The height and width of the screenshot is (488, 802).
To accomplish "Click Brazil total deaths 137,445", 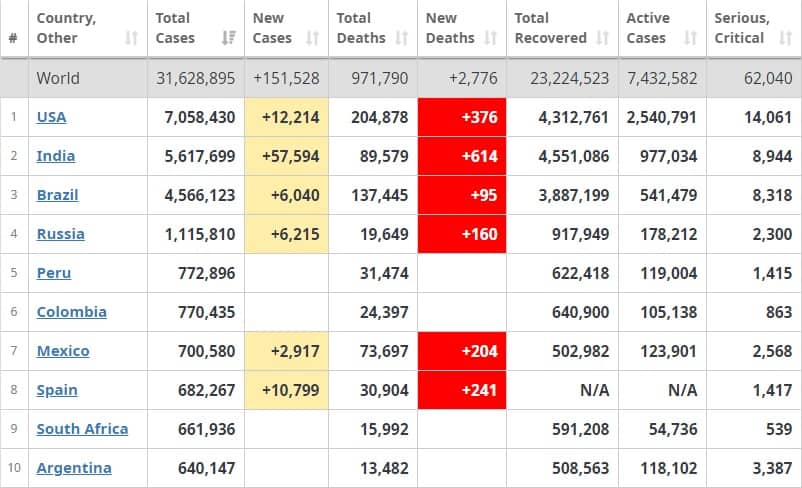I will click(x=380, y=195).
